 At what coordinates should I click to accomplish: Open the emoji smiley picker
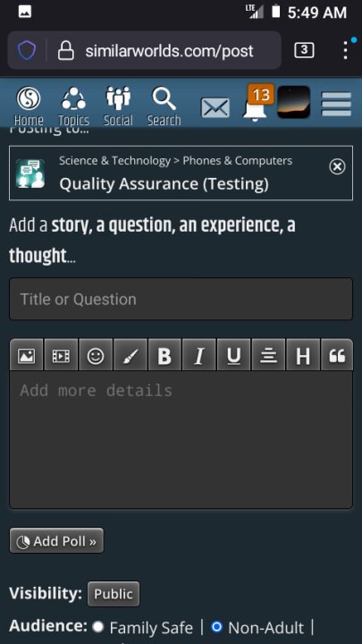click(x=96, y=355)
